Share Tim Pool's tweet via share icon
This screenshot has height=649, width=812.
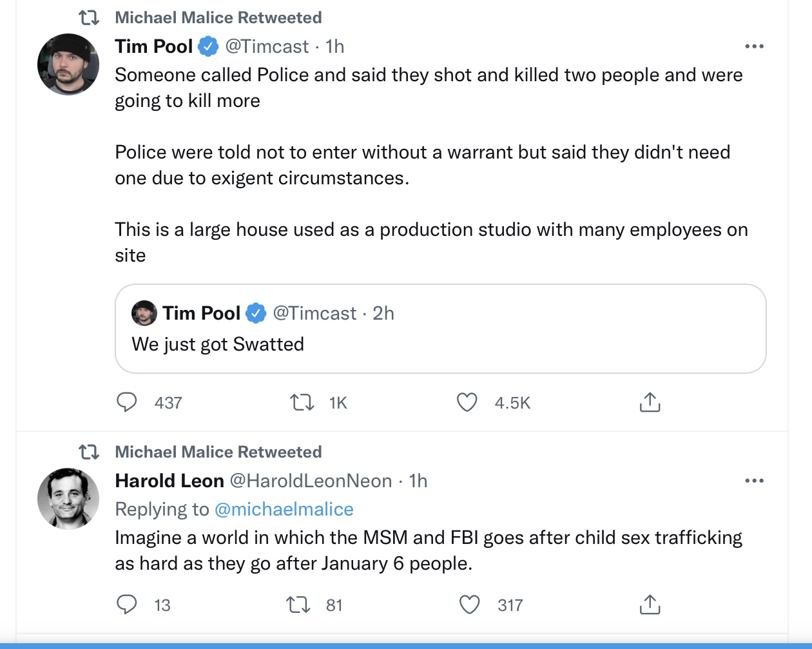click(x=650, y=402)
